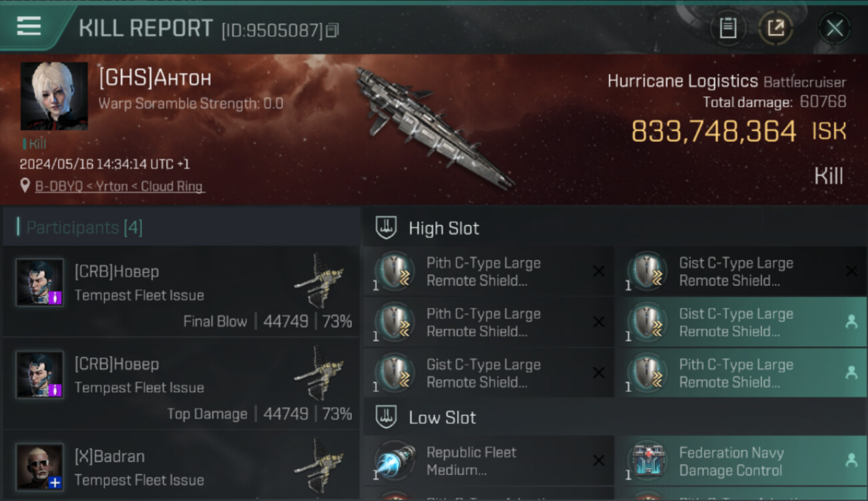Click the person icon on the Gist C-Type module
The image size is (868, 501).
click(851, 322)
